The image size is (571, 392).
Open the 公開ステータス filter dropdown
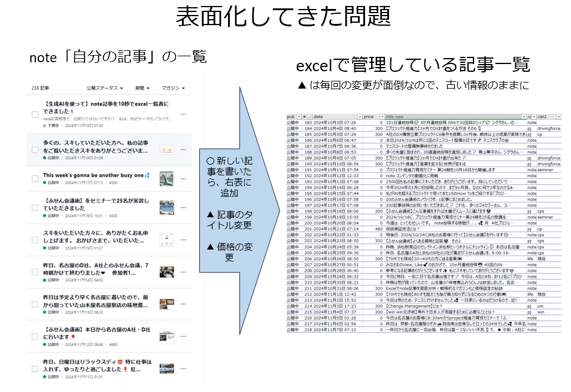(x=105, y=88)
